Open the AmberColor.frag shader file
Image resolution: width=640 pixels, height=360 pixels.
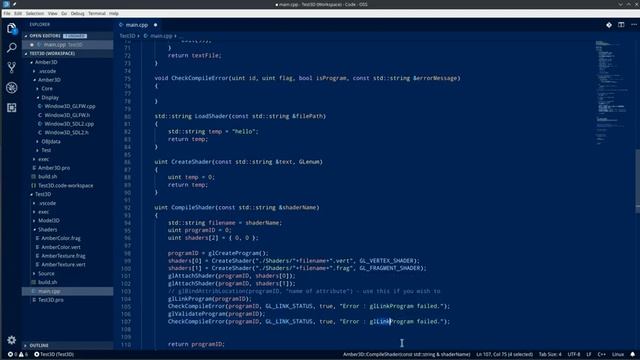(61, 238)
